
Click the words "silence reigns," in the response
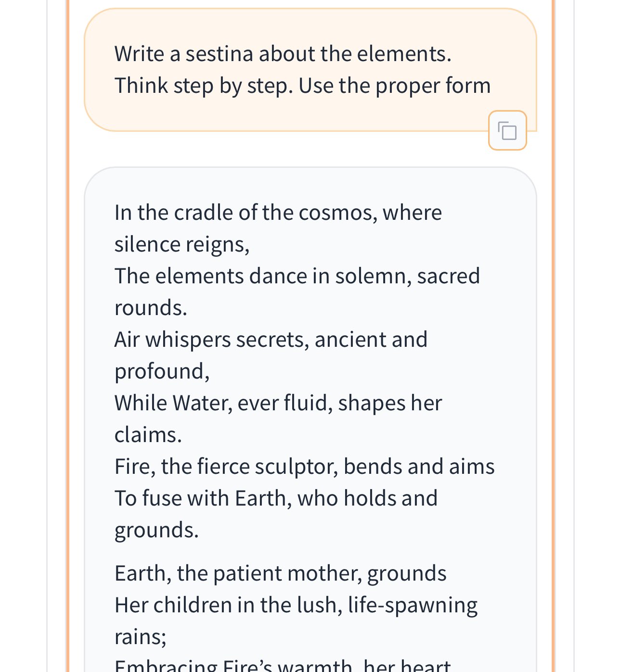181,244
